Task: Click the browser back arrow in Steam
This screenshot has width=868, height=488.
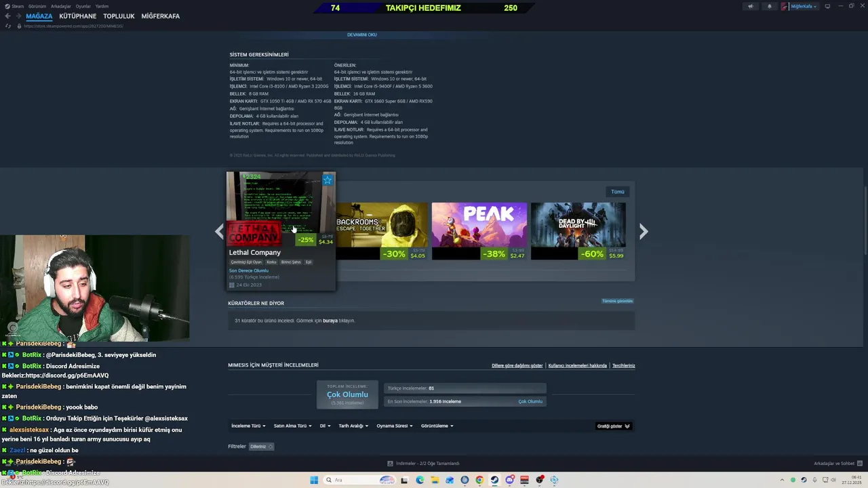Action: click(x=7, y=16)
